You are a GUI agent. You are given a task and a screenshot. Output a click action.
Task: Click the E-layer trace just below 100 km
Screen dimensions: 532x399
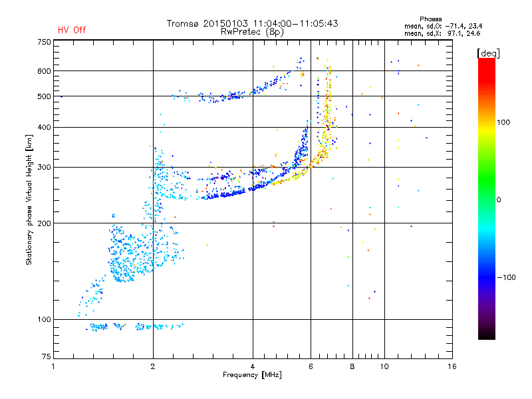pos(135,327)
